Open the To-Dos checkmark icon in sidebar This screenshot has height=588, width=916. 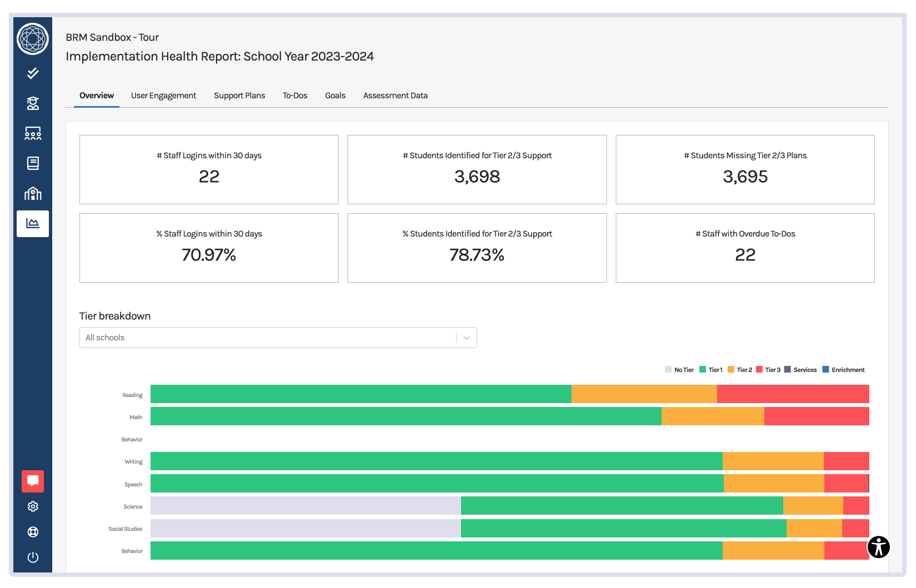click(x=33, y=73)
